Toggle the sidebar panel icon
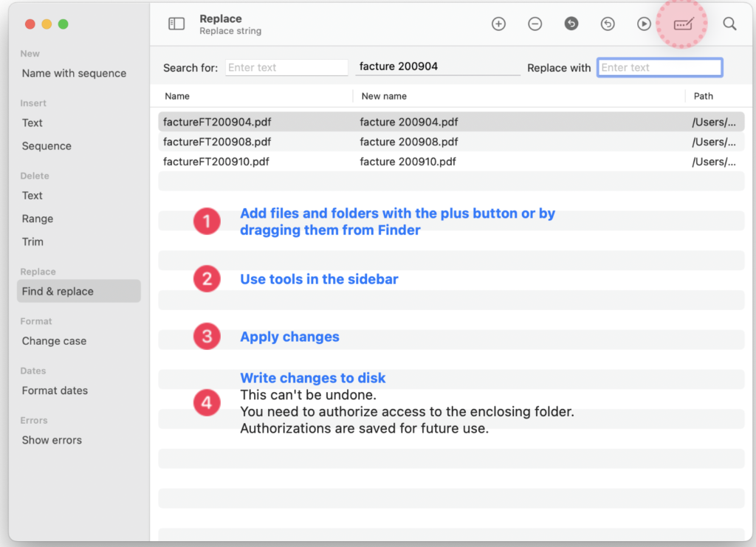Image resolution: width=756 pixels, height=547 pixels. (x=176, y=24)
